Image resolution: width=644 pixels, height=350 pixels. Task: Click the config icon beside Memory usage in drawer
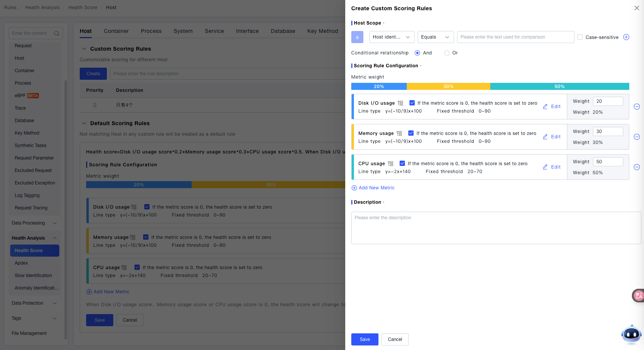(399, 133)
